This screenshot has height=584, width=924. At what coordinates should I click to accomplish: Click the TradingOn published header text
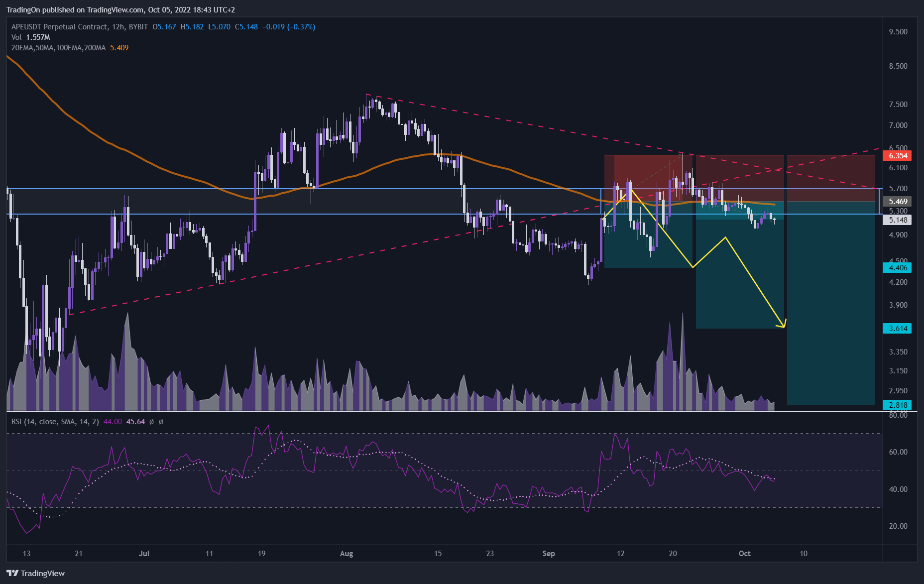pyautogui.click(x=120, y=10)
